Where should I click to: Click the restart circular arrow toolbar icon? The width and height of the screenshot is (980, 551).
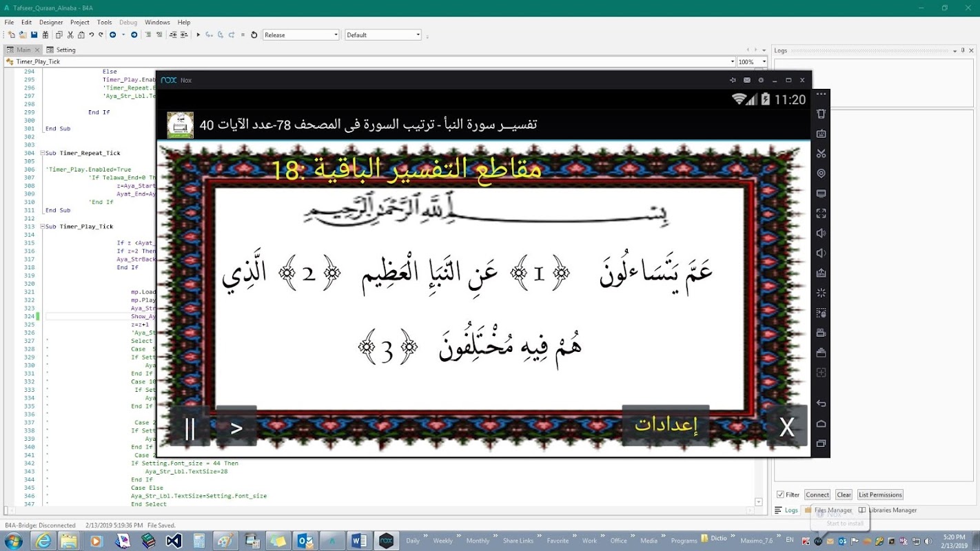point(254,34)
